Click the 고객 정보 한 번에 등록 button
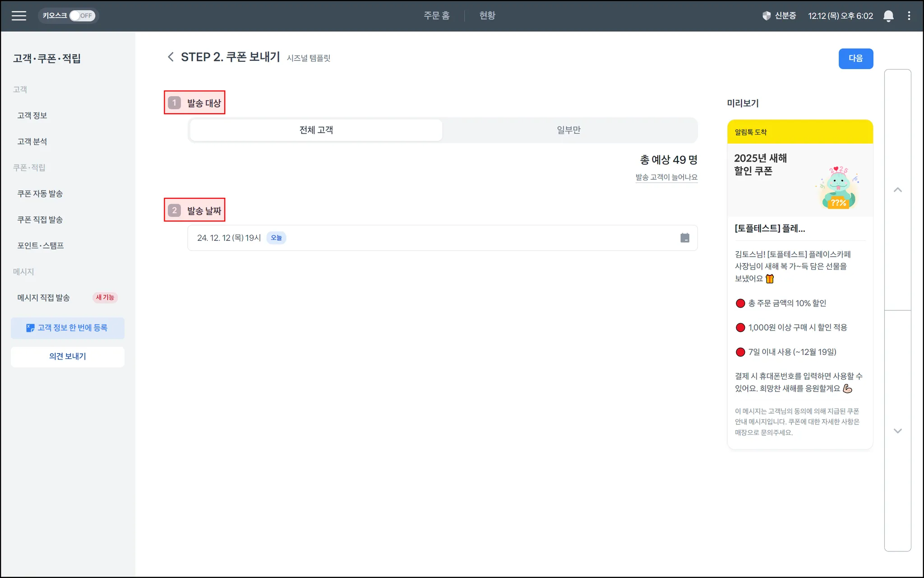This screenshot has width=924, height=578. click(x=68, y=328)
